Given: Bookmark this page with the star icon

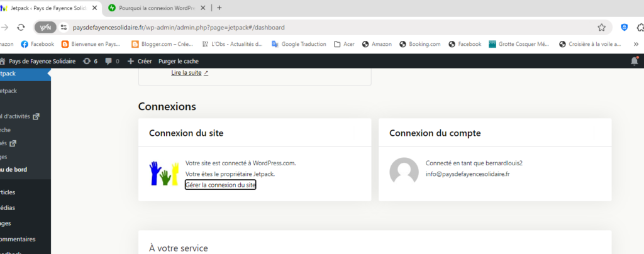Looking at the screenshot, I should click(x=601, y=28).
